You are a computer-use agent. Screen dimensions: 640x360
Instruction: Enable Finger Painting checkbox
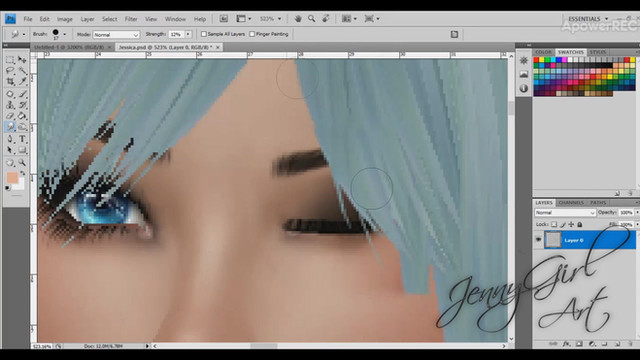[252, 34]
